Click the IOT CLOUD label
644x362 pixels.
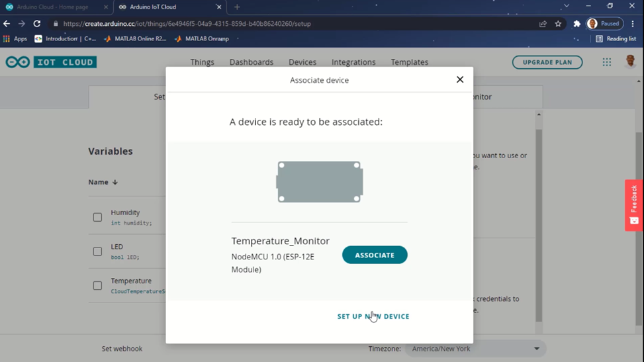click(66, 62)
